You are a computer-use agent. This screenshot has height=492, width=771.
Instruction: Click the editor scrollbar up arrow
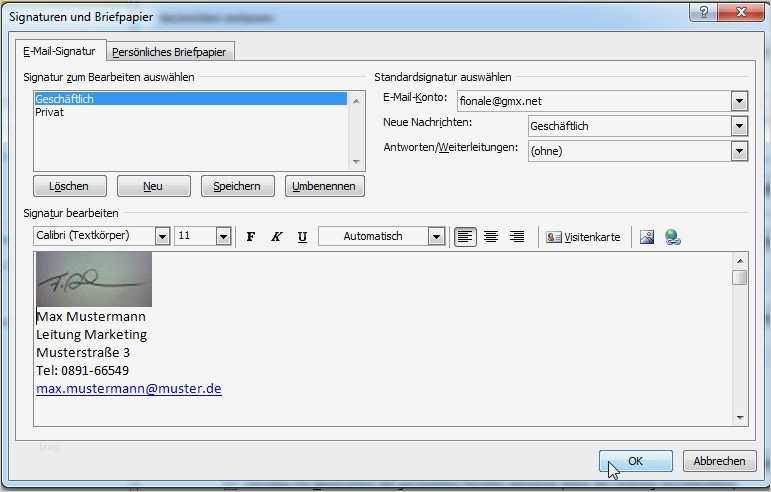(740, 261)
